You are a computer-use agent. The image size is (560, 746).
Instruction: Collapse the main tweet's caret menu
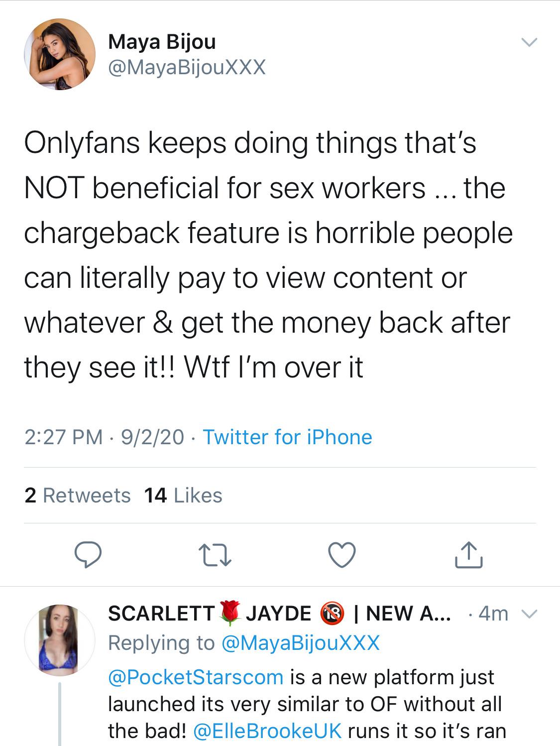[529, 42]
